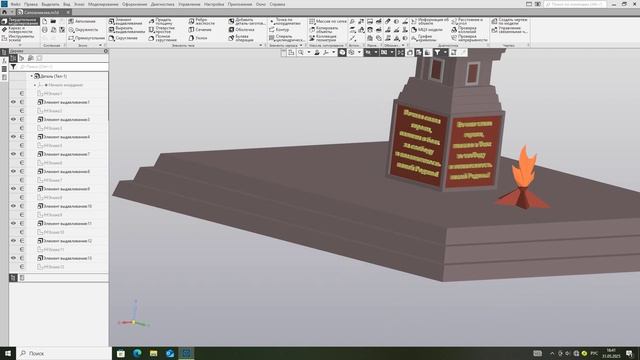This screenshot has width=640, height=360.
Task: Click the filter funnel icon in view toolbar
Action: tap(437, 52)
